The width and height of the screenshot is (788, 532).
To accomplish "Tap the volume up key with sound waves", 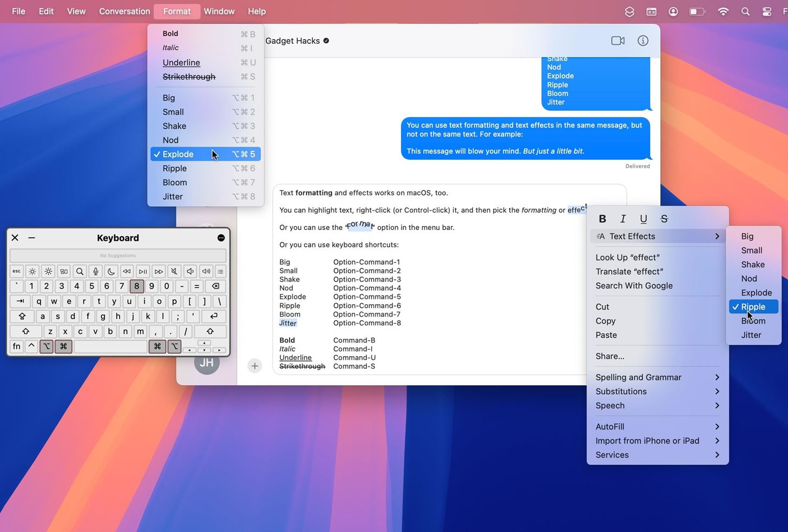I will pos(206,271).
